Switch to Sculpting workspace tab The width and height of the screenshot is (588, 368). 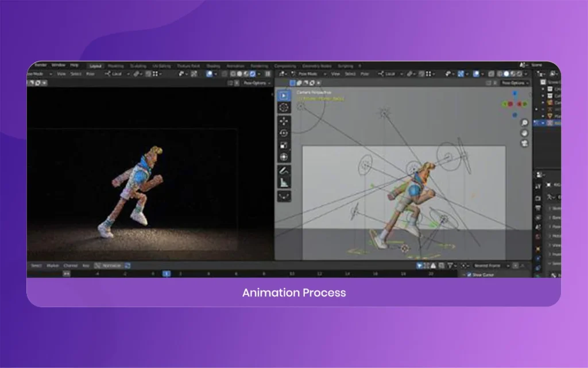tap(138, 66)
